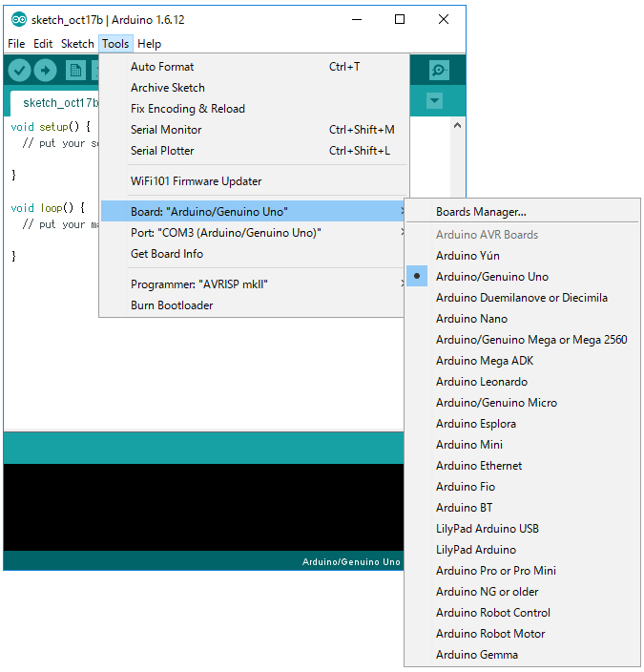Click the Arduino/Genuino Uno status bar text

pyautogui.click(x=351, y=562)
